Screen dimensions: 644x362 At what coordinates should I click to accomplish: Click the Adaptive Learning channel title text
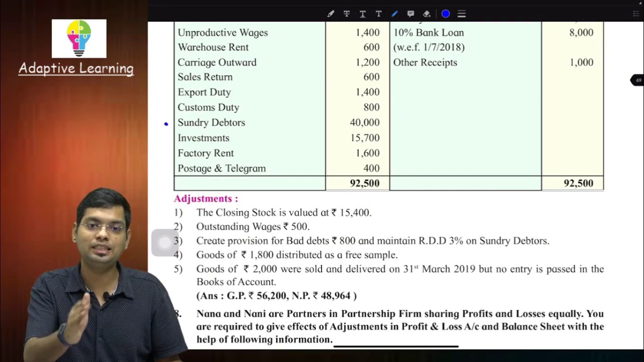76,68
